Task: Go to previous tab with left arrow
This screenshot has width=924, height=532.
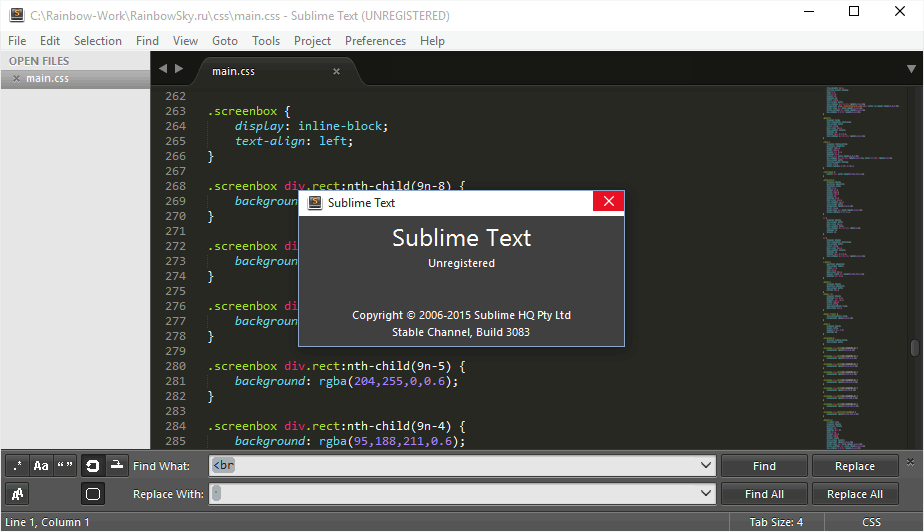Action: pos(163,68)
